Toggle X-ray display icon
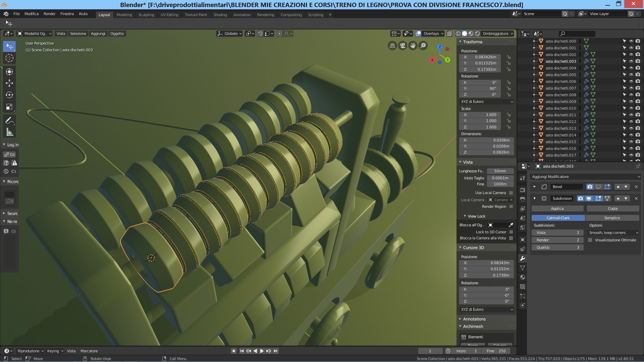The image size is (644, 362). 450,34
